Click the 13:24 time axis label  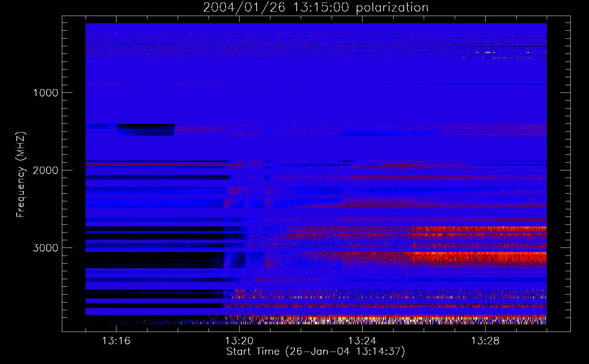click(362, 341)
